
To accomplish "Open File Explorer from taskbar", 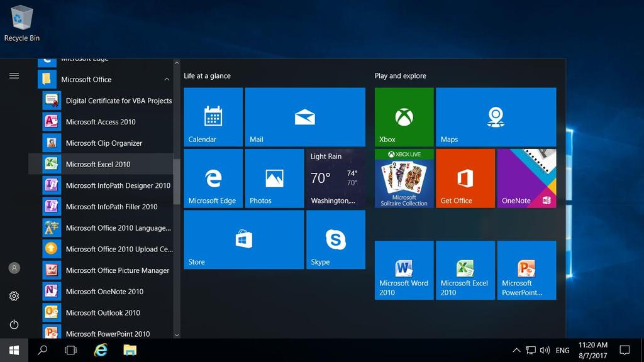I will pyautogui.click(x=130, y=350).
